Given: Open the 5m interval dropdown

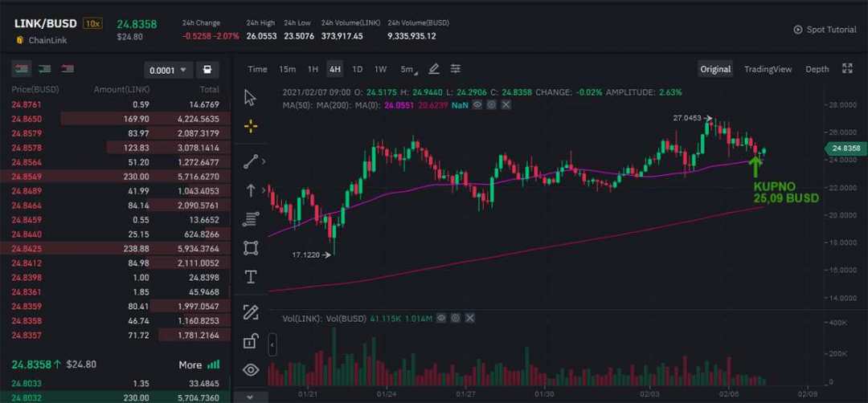Looking at the screenshot, I should pos(410,69).
